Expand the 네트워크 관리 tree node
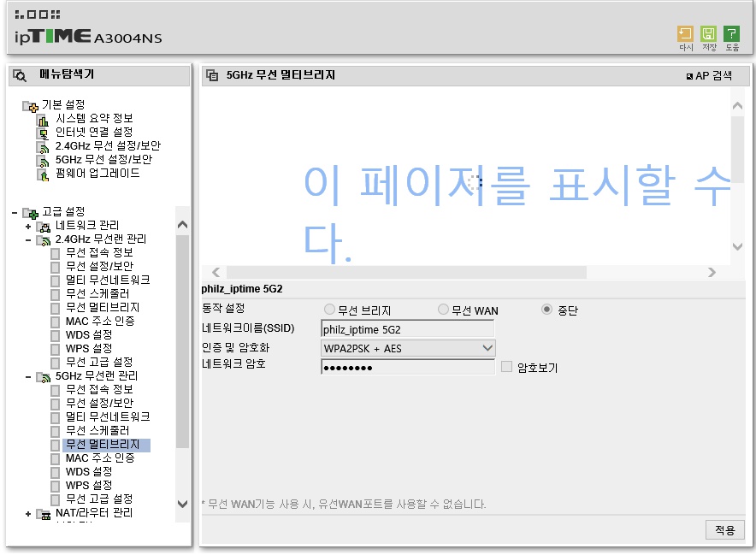 28,227
